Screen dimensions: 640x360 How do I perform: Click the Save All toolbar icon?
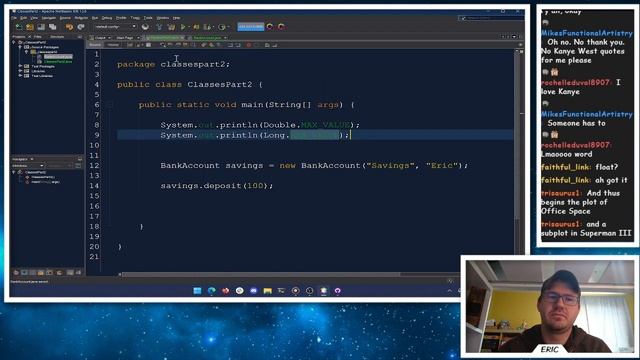click(53, 27)
